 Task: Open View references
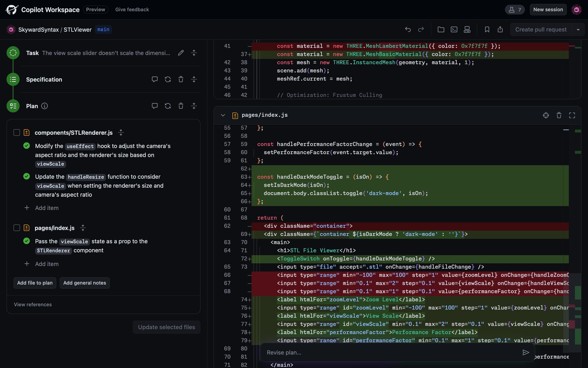click(33, 304)
